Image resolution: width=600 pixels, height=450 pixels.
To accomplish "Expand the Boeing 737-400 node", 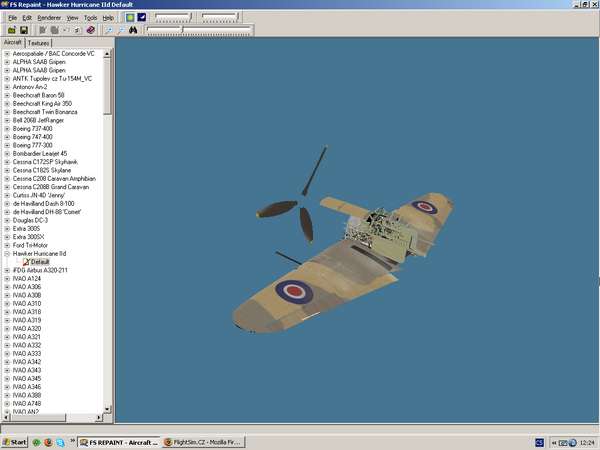I will point(7,129).
